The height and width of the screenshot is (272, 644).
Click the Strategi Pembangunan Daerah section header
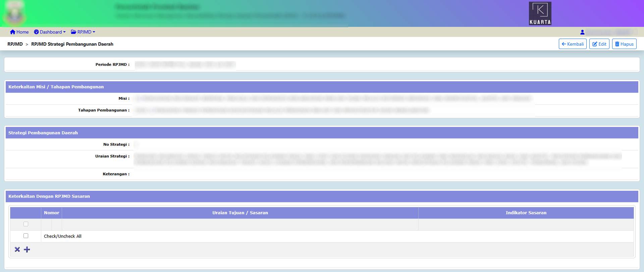point(43,133)
